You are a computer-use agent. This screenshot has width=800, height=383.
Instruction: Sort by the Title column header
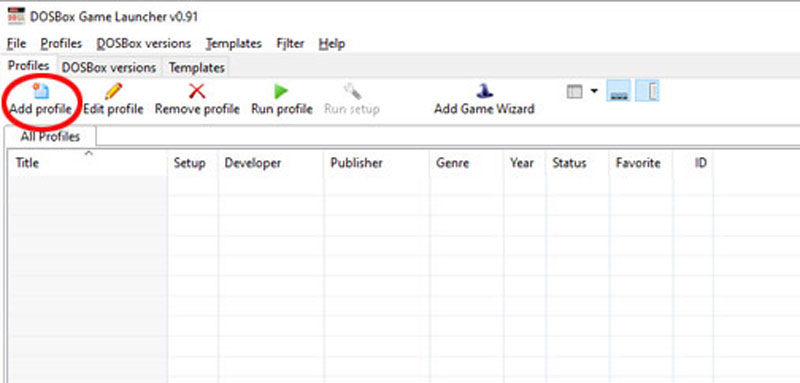(x=88, y=163)
